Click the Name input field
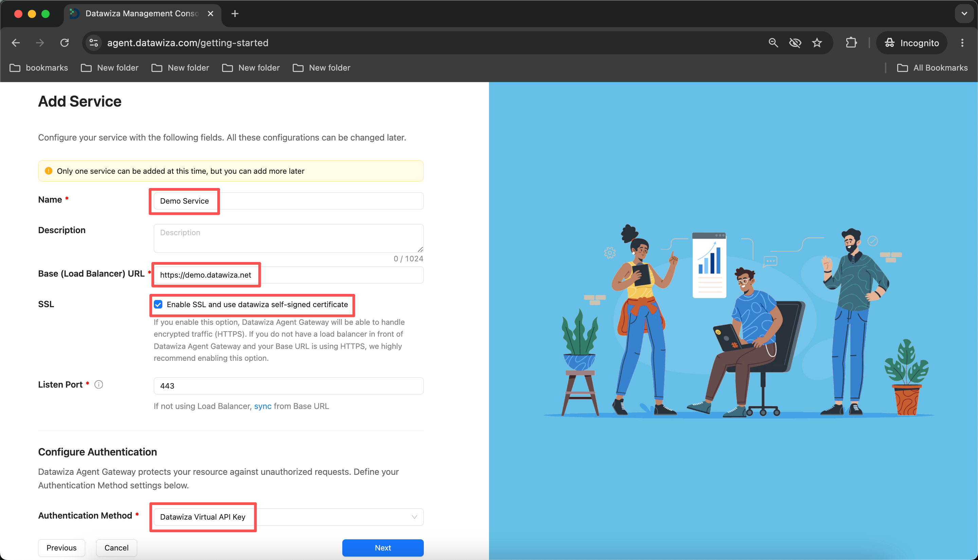This screenshot has height=560, width=978. (x=289, y=201)
